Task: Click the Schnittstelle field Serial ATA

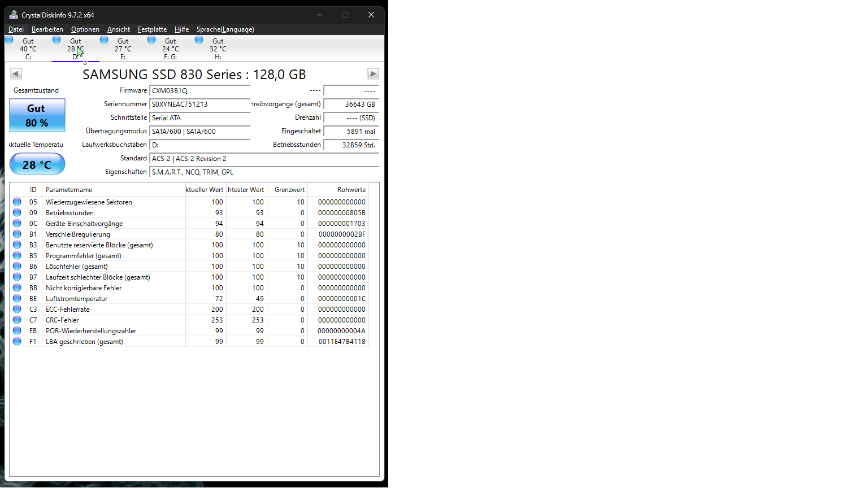Action: pos(200,117)
